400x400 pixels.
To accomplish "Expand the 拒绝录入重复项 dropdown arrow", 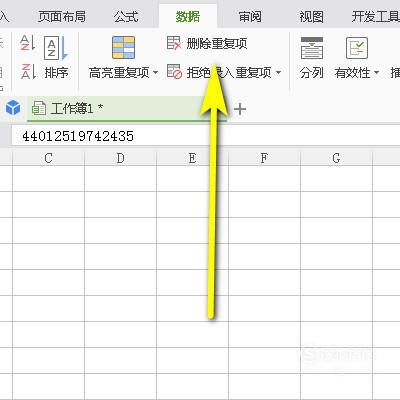I will click(x=279, y=72).
